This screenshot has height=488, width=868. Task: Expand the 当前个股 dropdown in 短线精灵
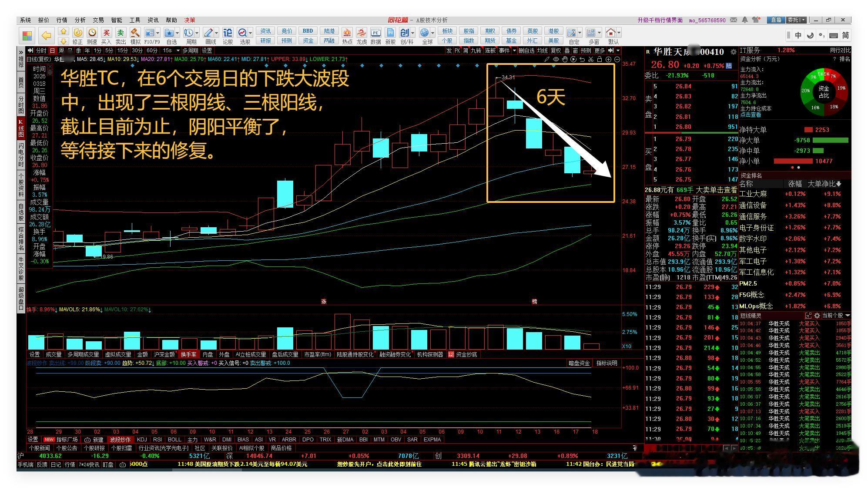848,315
